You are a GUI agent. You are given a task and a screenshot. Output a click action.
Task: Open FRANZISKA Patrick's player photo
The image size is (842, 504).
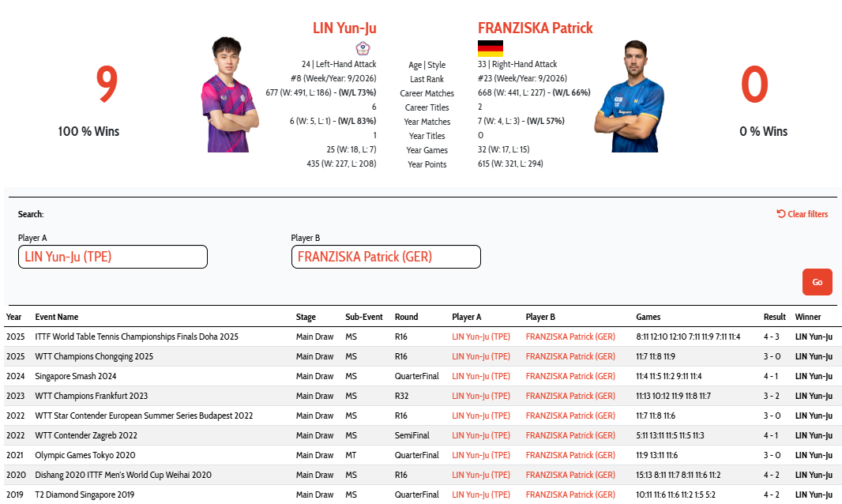[630, 96]
